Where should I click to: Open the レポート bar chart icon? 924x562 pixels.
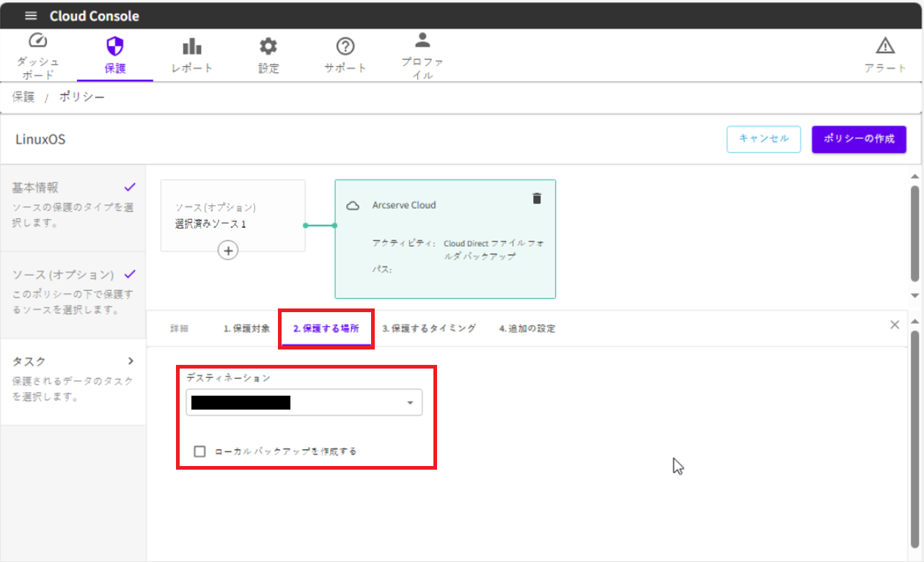(192, 47)
